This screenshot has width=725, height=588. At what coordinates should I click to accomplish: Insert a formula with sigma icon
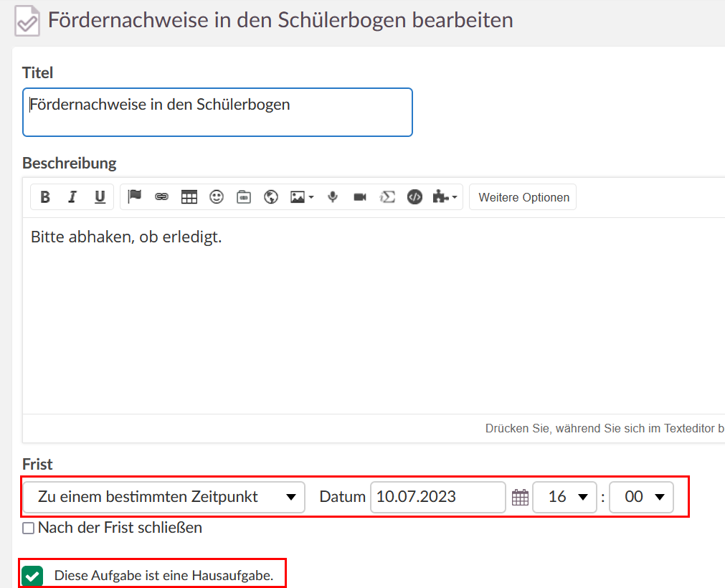(387, 197)
